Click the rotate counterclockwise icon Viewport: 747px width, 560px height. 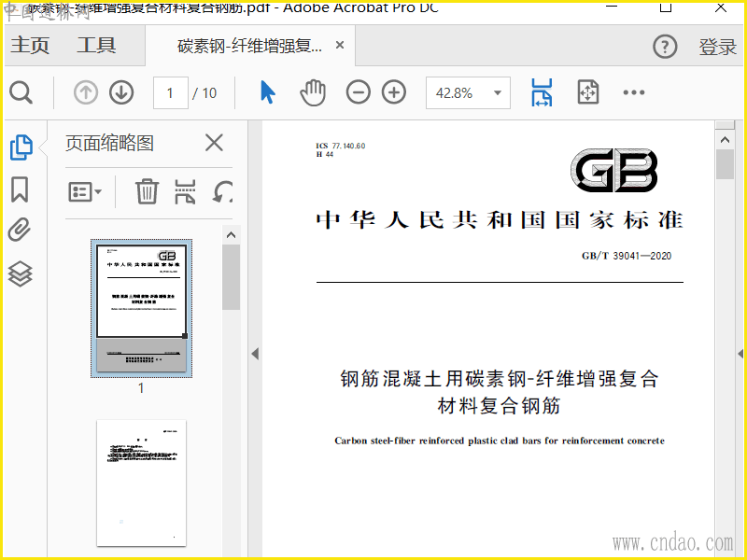tap(222, 192)
